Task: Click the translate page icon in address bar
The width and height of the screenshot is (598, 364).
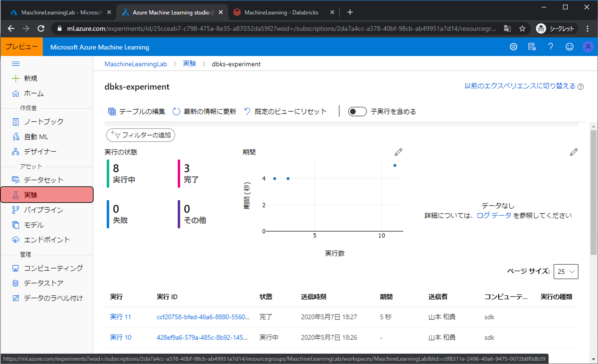Action: coord(507,29)
